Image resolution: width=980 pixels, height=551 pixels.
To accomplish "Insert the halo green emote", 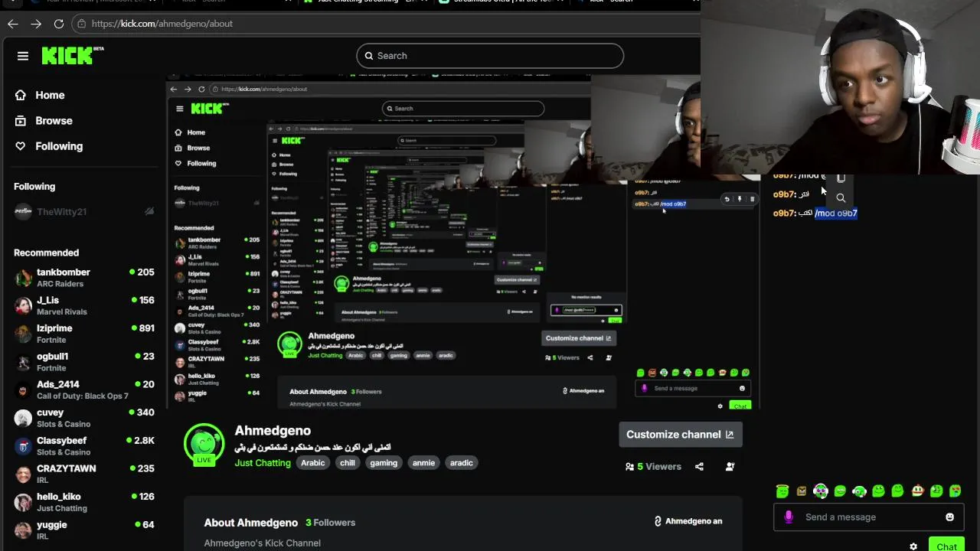I will pos(782,491).
